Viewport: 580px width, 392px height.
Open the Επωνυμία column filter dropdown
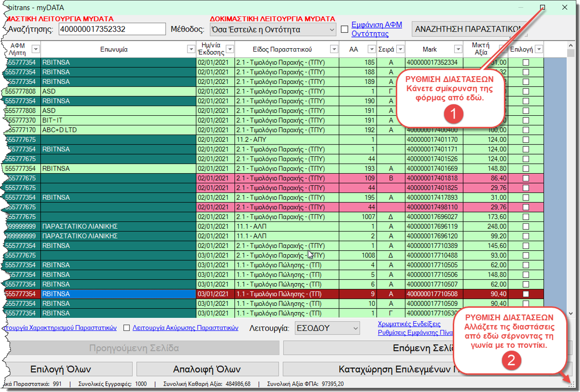point(192,49)
